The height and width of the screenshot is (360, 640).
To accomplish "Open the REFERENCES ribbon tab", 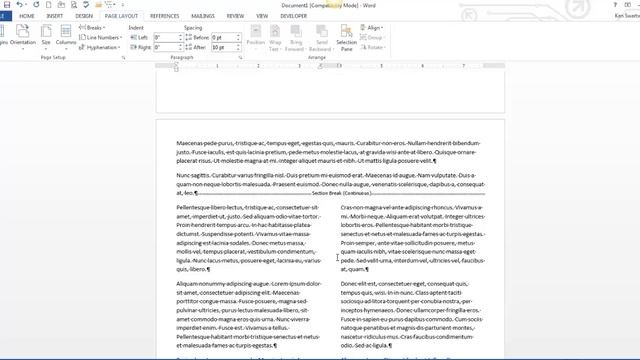I will (x=164, y=16).
